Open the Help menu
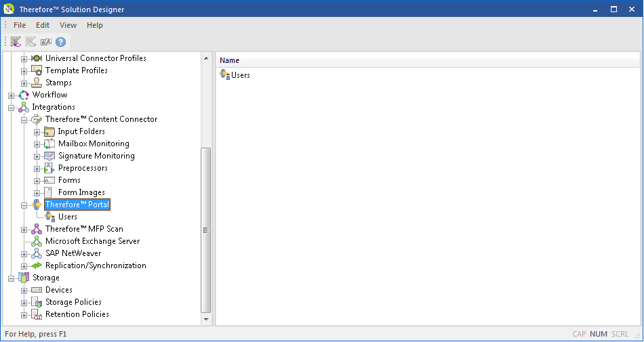 click(x=95, y=25)
